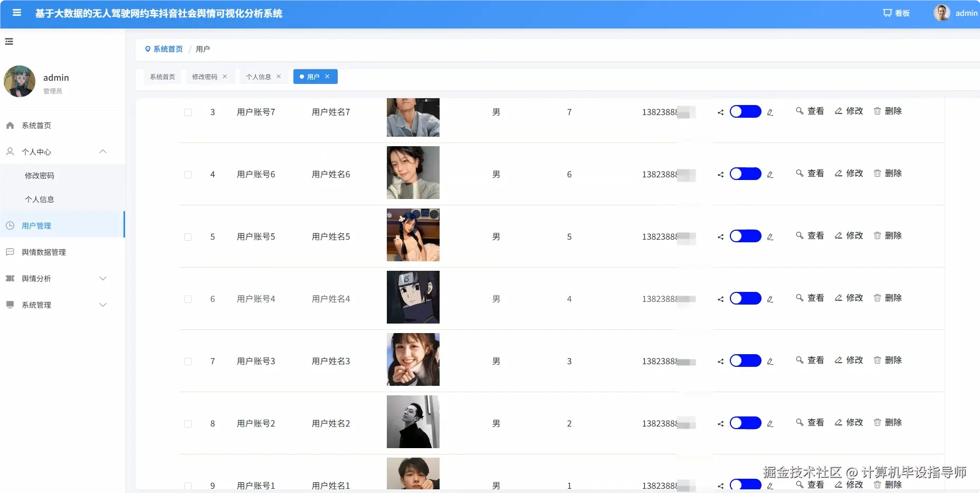Image resolution: width=980 pixels, height=493 pixels.
Task: Click the hamburger menu icon in blue header
Action: coord(17,13)
